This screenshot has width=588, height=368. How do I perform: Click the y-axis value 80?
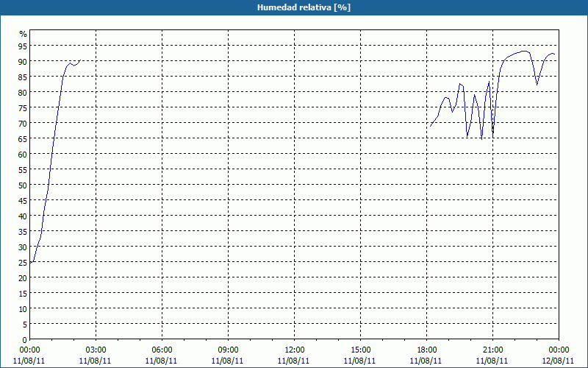tap(23, 92)
